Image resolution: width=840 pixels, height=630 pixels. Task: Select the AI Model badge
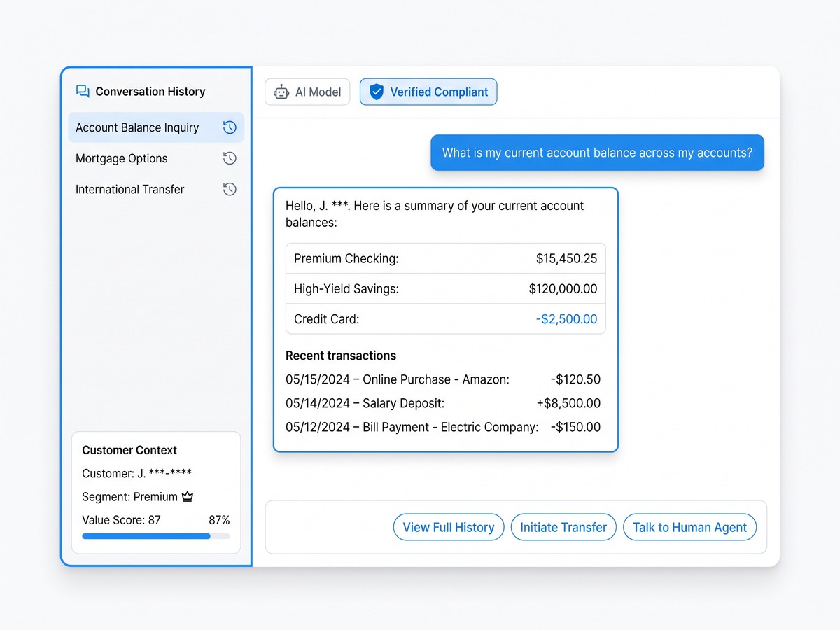(307, 92)
